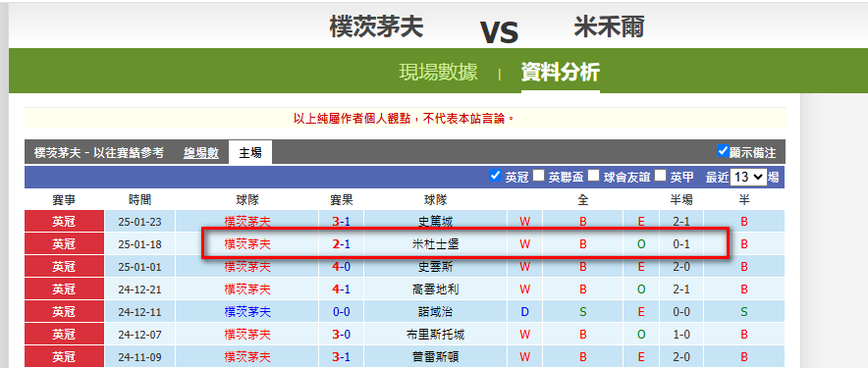Select the 主場 tab
This screenshot has width=868, height=368.
tap(250, 153)
